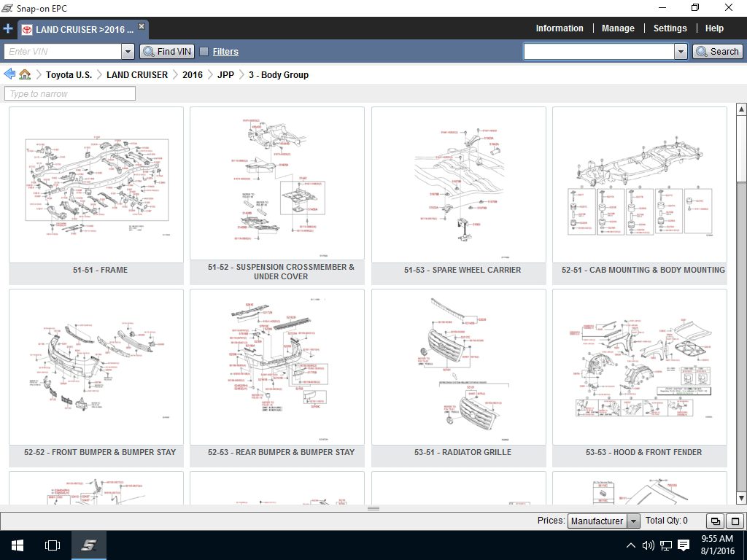
Task: Click the Find VIN button
Action: pyautogui.click(x=167, y=52)
